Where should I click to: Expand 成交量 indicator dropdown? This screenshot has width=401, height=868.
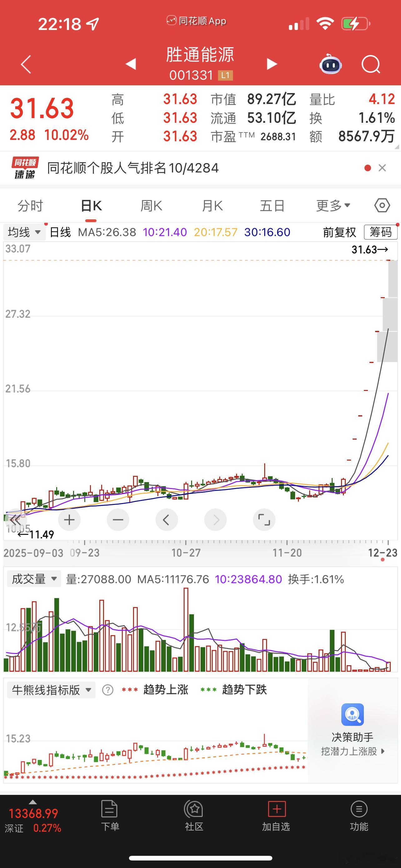[33, 579]
